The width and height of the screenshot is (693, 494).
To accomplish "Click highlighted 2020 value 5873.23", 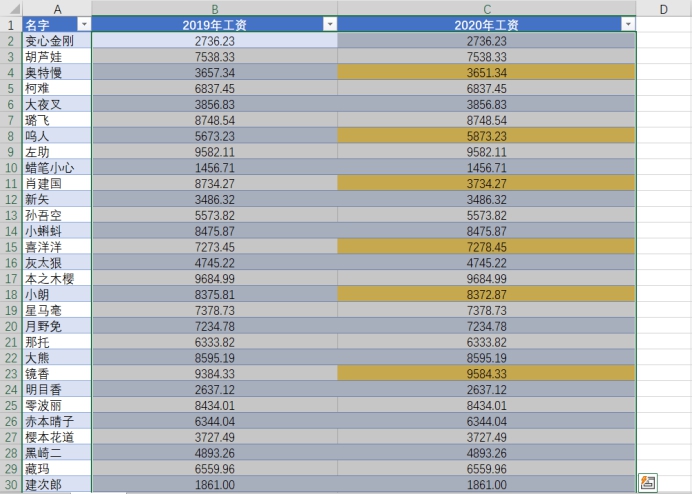I will 487,136.
